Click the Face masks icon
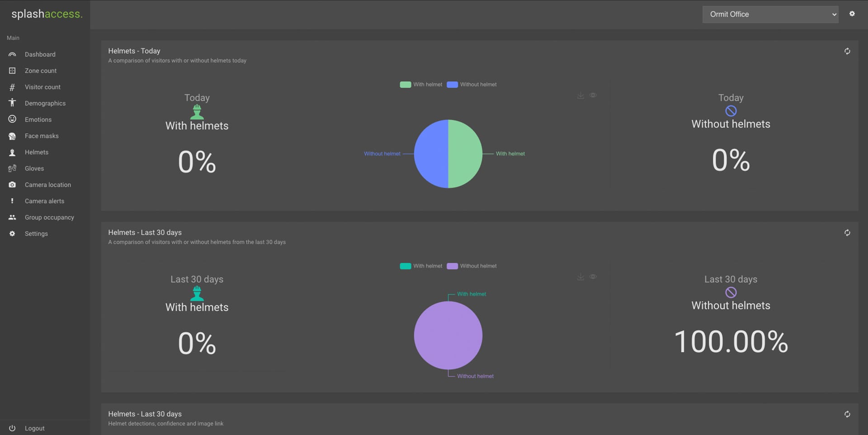This screenshot has height=435, width=868. [x=12, y=136]
